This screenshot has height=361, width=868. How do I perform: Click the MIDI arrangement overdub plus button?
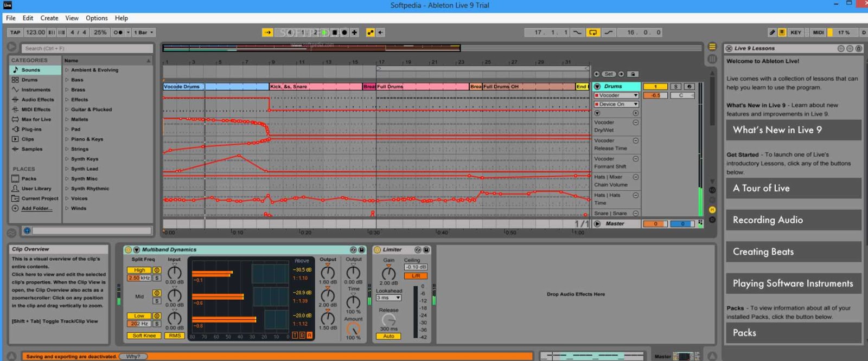click(354, 33)
